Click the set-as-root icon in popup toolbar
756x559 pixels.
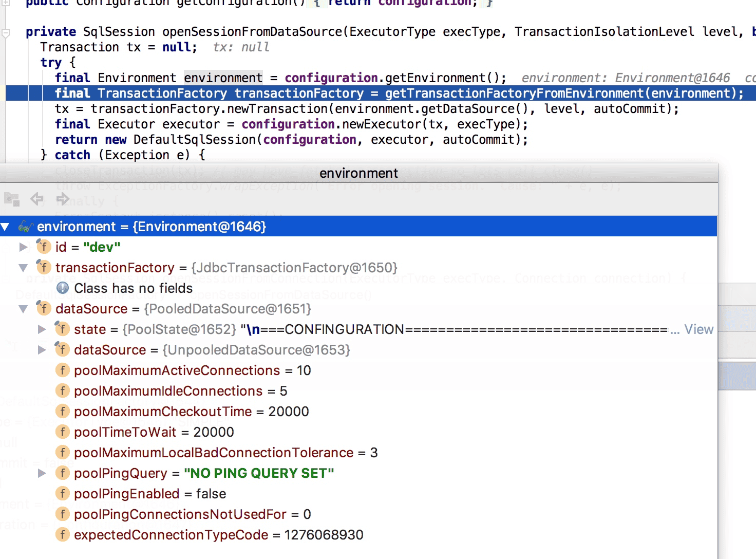point(11,199)
